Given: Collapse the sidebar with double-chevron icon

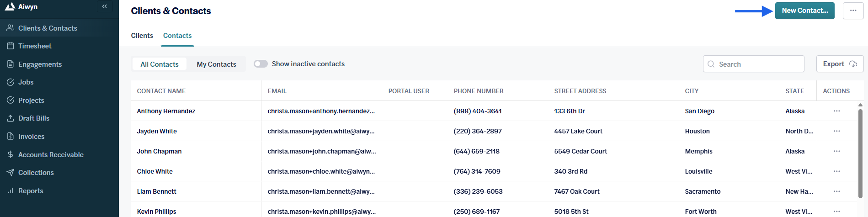Looking at the screenshot, I should point(105,6).
